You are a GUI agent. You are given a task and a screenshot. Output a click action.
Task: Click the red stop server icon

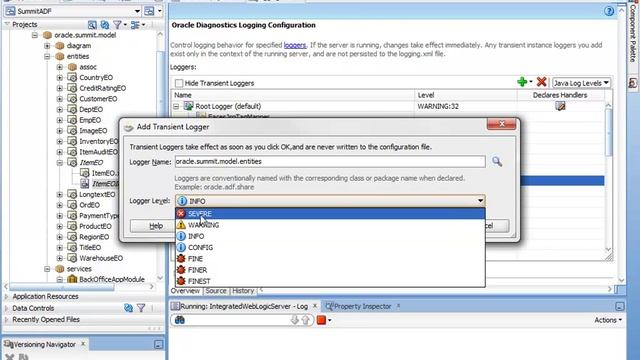click(x=321, y=320)
